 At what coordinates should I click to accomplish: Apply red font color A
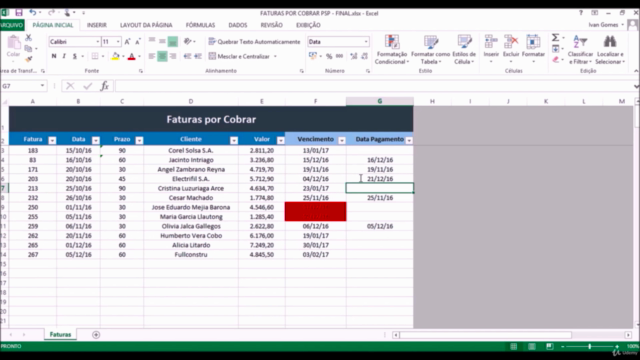(131, 56)
